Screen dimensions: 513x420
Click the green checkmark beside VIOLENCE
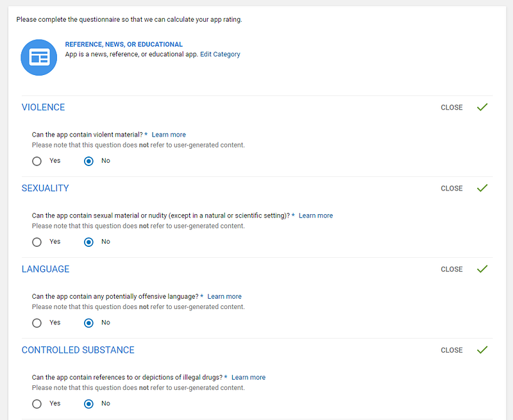[x=482, y=107]
